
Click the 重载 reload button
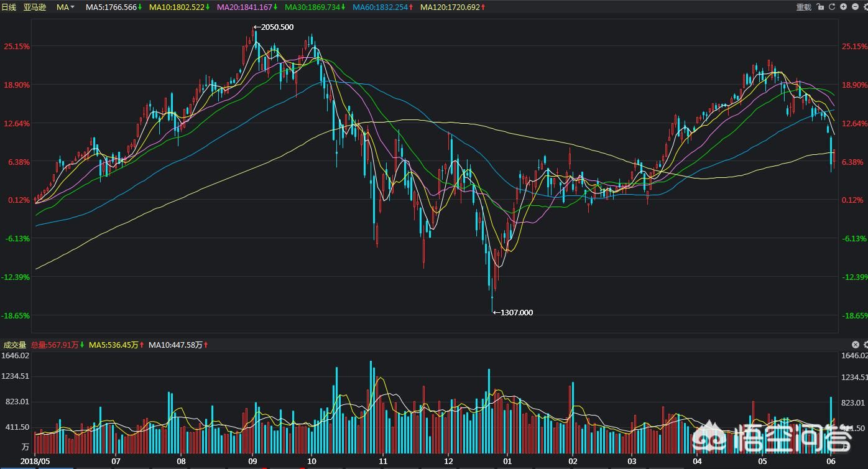coord(804,7)
